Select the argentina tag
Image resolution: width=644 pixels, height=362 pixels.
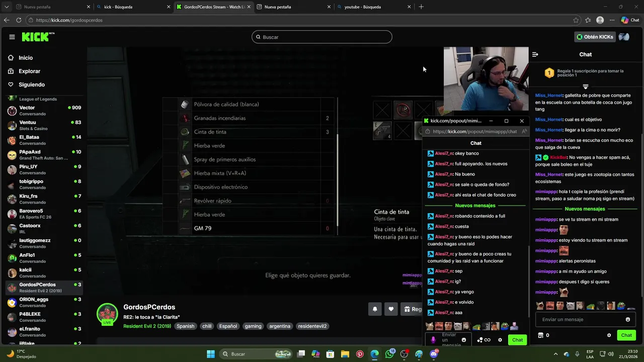click(280, 326)
